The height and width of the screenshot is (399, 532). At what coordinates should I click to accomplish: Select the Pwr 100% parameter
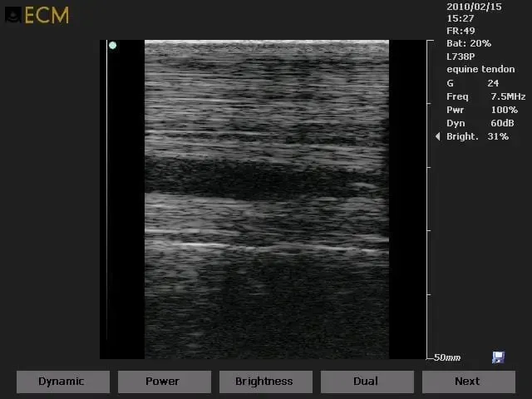pyautogui.click(x=482, y=110)
